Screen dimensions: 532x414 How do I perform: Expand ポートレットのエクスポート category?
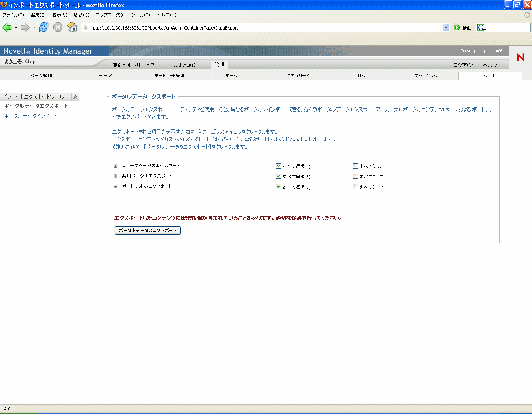(116, 186)
